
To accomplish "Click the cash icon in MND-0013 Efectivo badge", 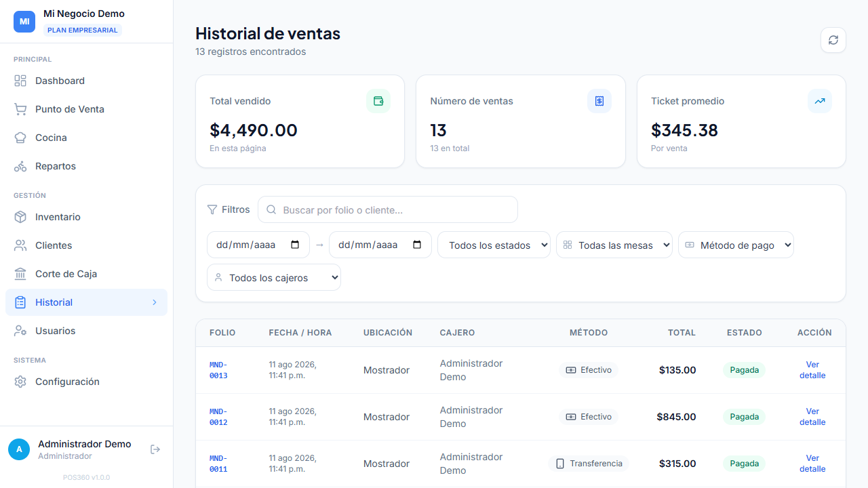I will coord(571,370).
